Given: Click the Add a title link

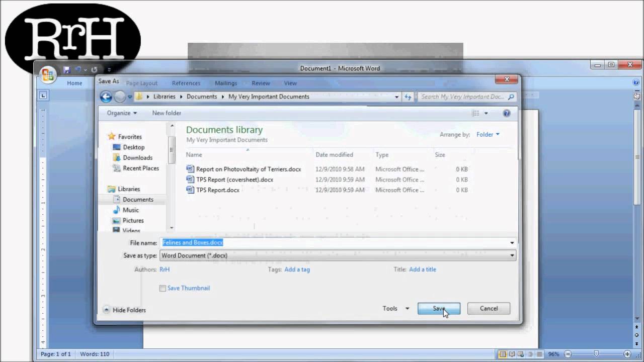Looking at the screenshot, I should (x=423, y=269).
